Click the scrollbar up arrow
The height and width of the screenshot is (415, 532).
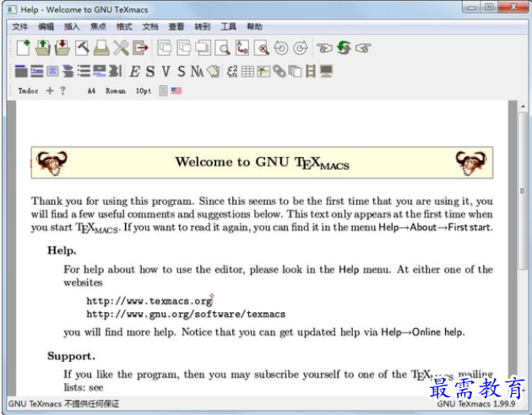523,106
